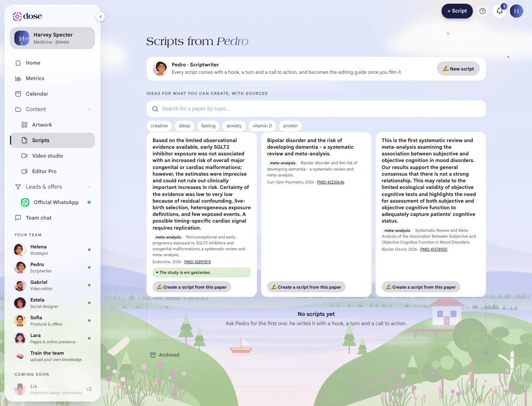This screenshot has width=532, height=406.
Task: Open Video studio
Action: [52, 156]
